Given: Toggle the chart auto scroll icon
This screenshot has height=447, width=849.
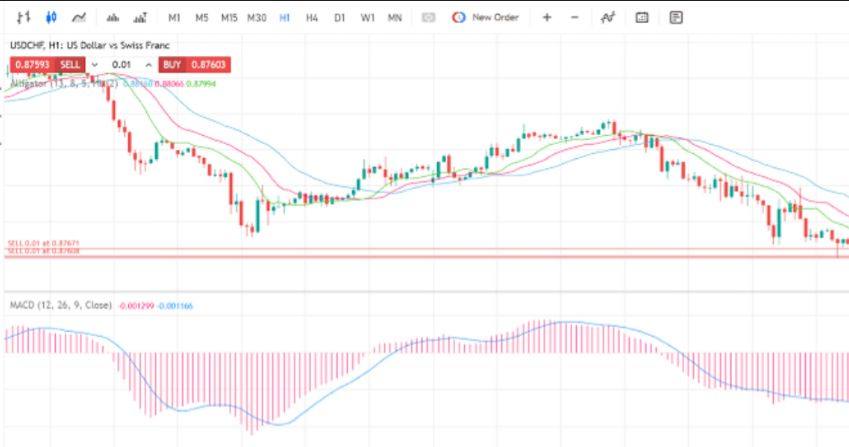Looking at the screenshot, I should coord(608,17).
